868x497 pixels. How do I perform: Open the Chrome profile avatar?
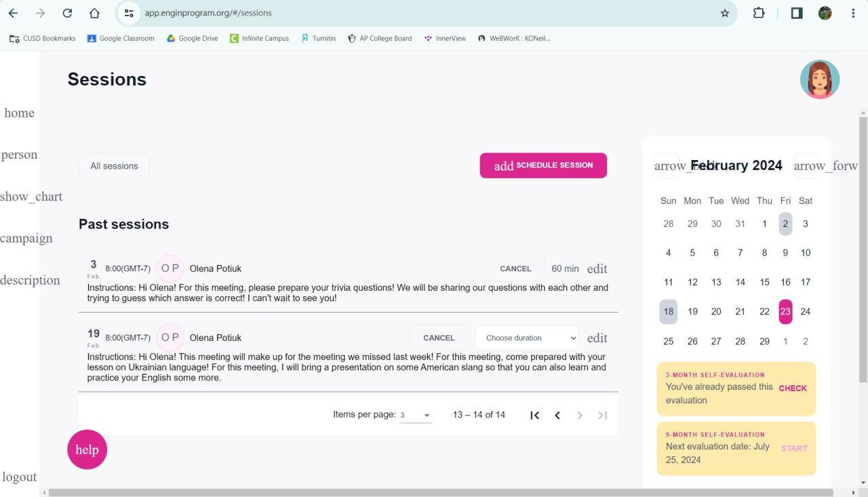tap(825, 13)
